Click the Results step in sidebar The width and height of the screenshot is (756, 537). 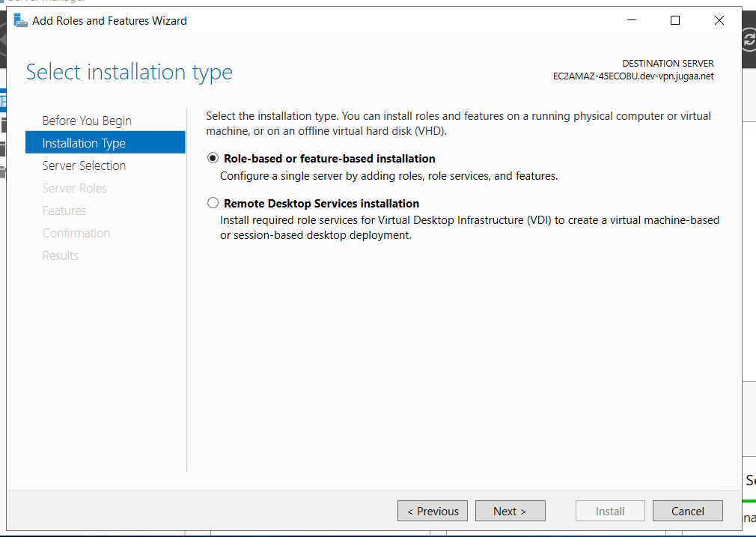61,255
